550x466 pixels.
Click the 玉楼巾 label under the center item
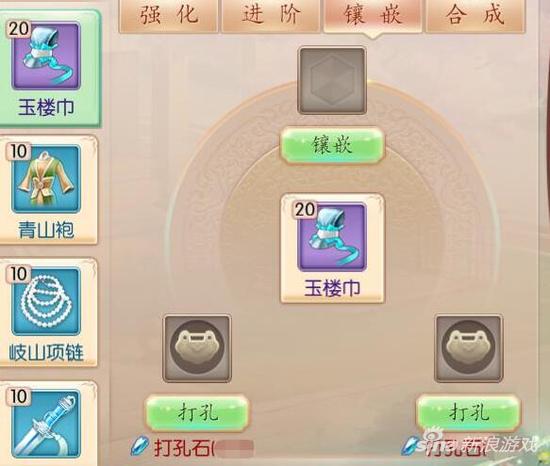pyautogui.click(x=332, y=289)
